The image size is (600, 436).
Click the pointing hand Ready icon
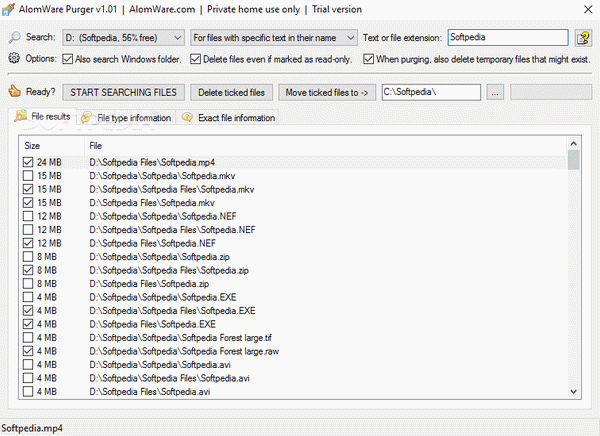(15, 91)
